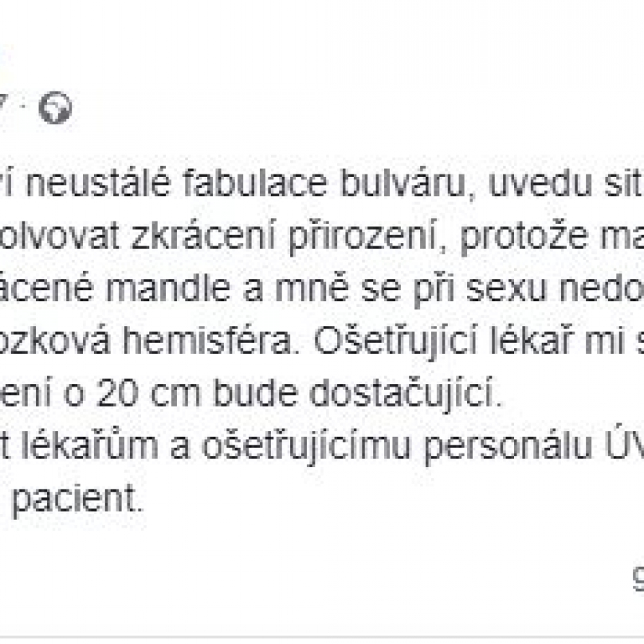This screenshot has width=644, height=644.
Task: Click the word "neustálé" in the post
Action: [98, 184]
